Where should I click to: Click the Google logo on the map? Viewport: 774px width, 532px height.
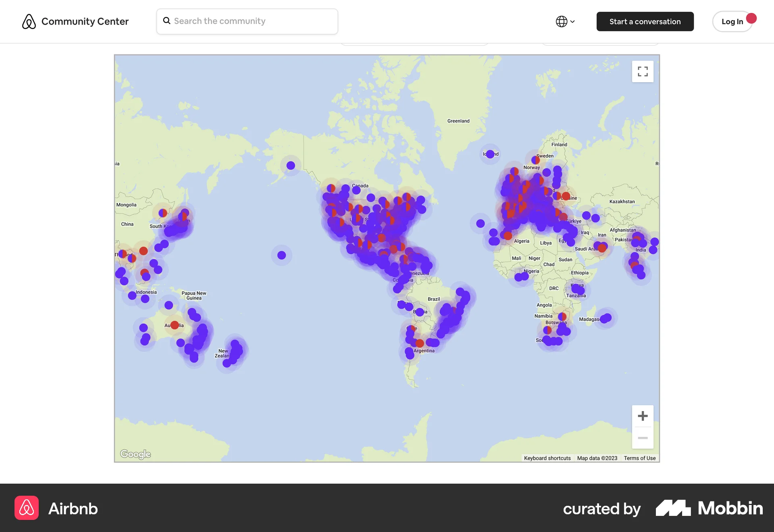[135, 454]
